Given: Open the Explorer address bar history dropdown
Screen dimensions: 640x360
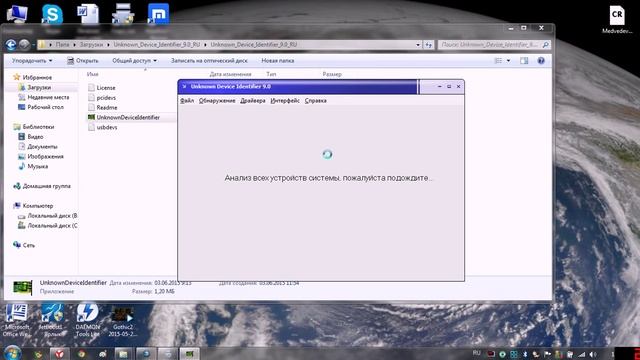Looking at the screenshot, I should click(x=418, y=44).
